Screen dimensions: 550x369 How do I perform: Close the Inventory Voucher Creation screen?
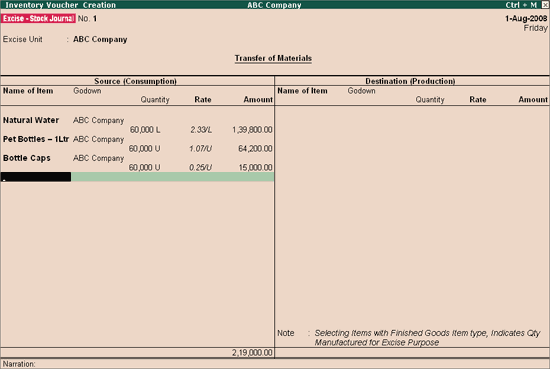click(x=545, y=5)
